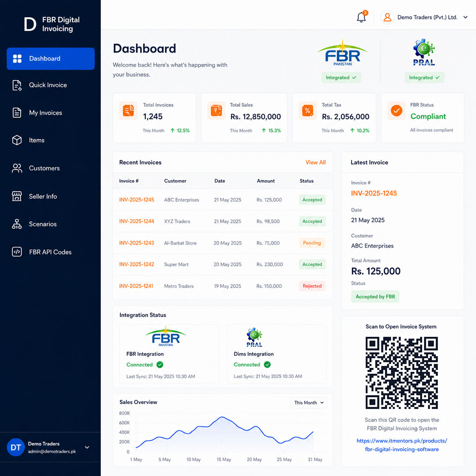Open invoice INV-2025-1244

pyautogui.click(x=137, y=221)
